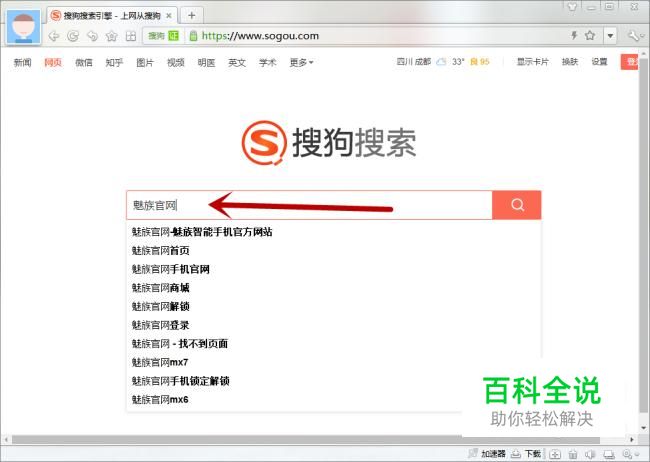
Task: Click the user avatar icon
Action: (24, 27)
